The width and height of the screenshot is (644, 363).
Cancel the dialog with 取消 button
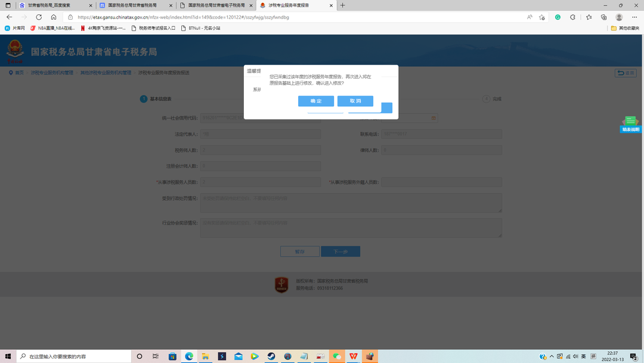[x=355, y=101]
